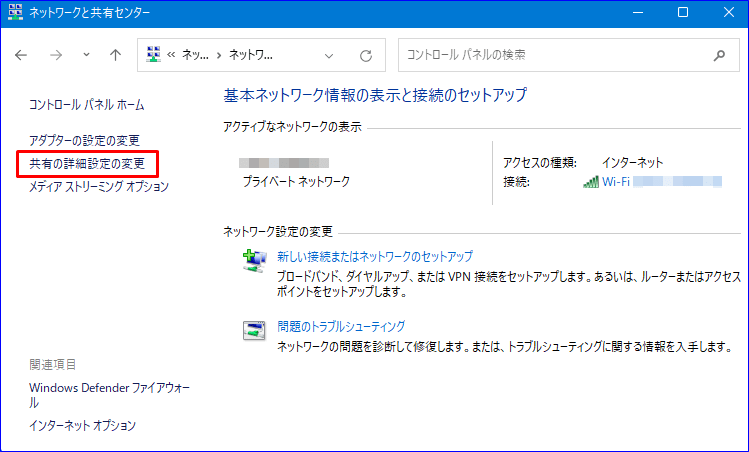Open インターネット オプション link
This screenshot has width=749, height=452.
83,425
